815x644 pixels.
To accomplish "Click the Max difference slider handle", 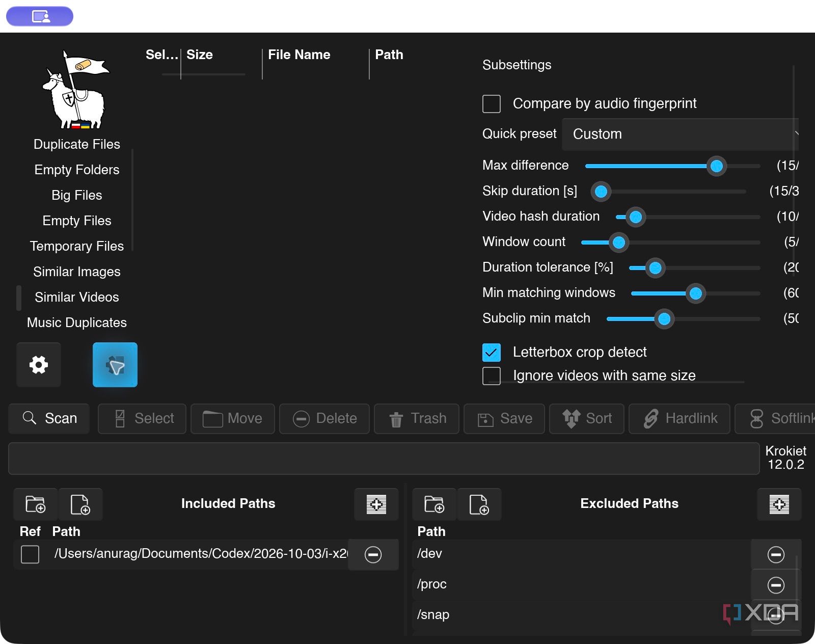I will pyautogui.click(x=717, y=166).
